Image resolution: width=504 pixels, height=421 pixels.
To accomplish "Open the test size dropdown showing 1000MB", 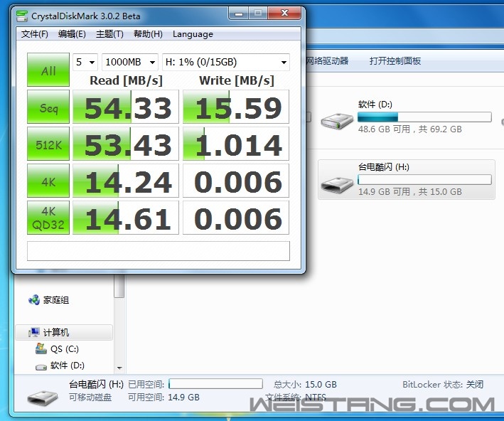I will (x=131, y=62).
